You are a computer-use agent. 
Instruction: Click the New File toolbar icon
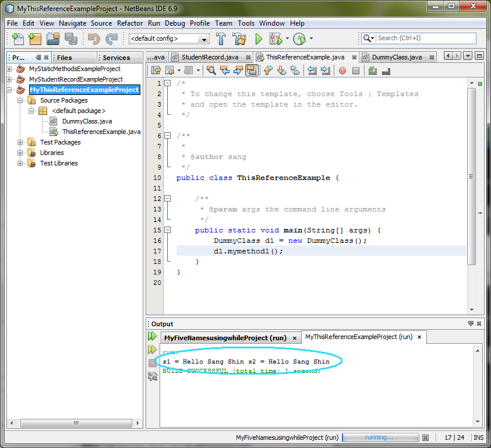tap(18, 38)
